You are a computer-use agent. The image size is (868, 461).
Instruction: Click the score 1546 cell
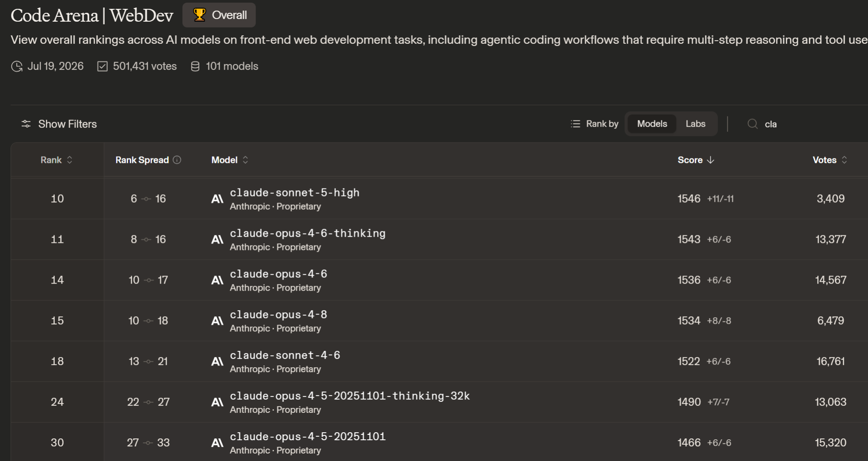(x=689, y=199)
